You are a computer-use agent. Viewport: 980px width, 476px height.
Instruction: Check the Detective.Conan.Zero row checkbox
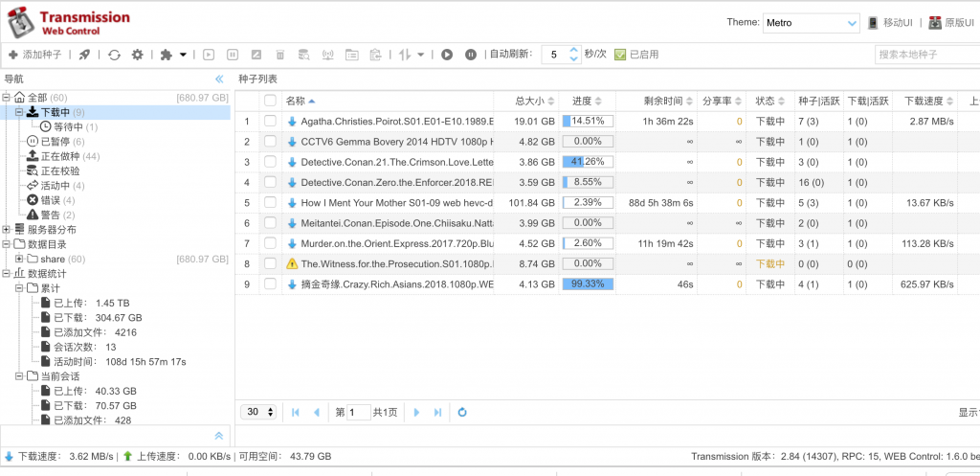pyautogui.click(x=270, y=182)
